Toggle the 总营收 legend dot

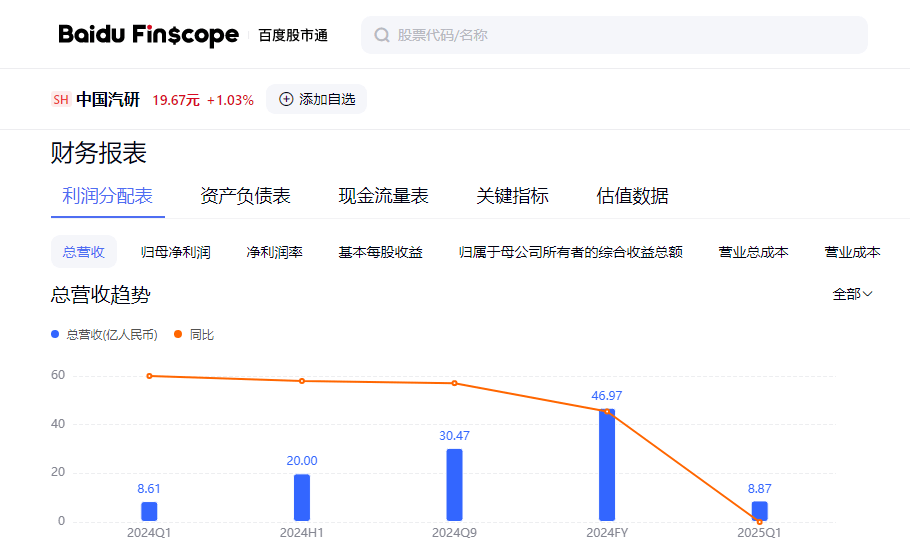coord(56,335)
